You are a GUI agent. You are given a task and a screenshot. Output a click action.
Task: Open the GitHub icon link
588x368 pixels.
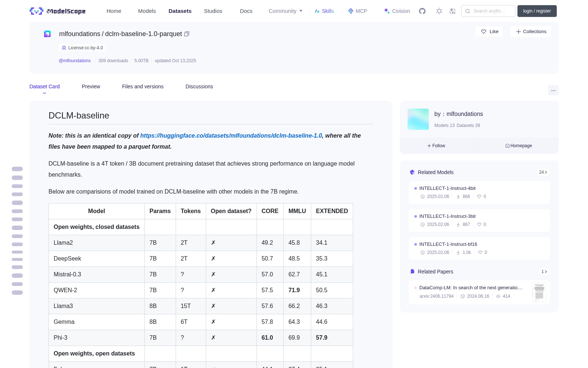[x=422, y=11]
